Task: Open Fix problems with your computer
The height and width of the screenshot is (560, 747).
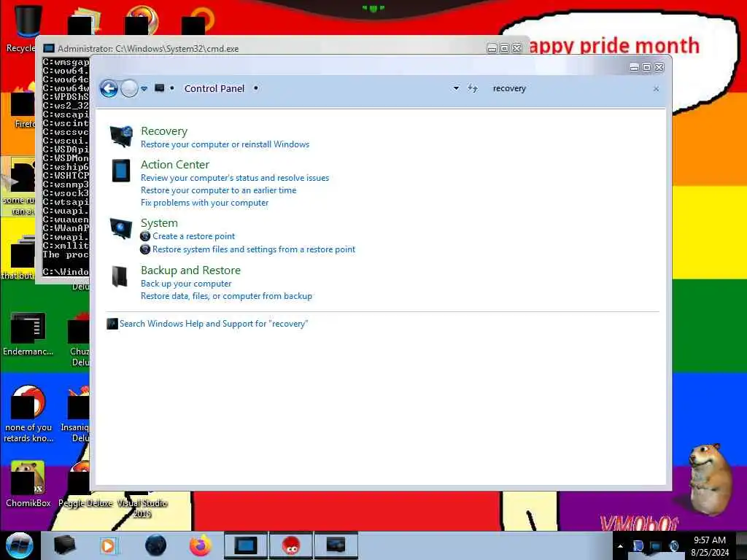Action: click(x=204, y=203)
